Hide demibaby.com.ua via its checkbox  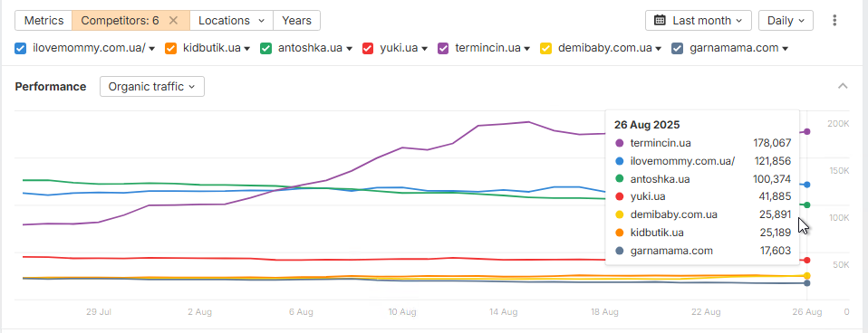pyautogui.click(x=545, y=48)
